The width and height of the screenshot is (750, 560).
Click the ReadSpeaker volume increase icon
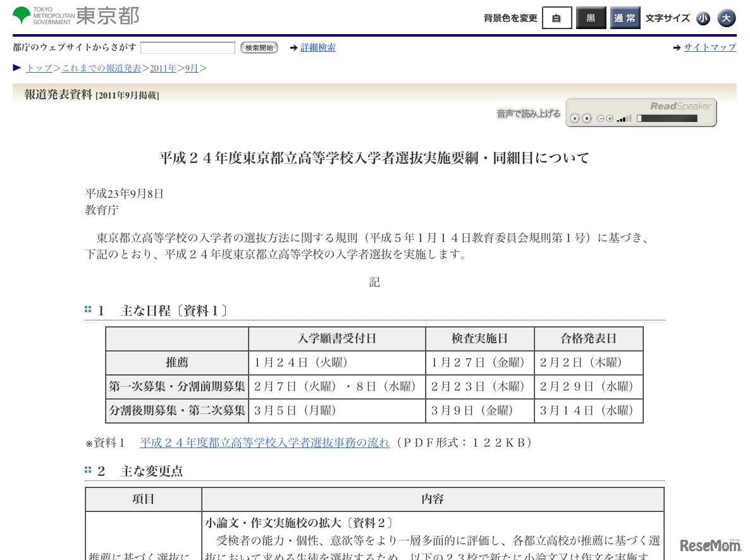pos(610,118)
